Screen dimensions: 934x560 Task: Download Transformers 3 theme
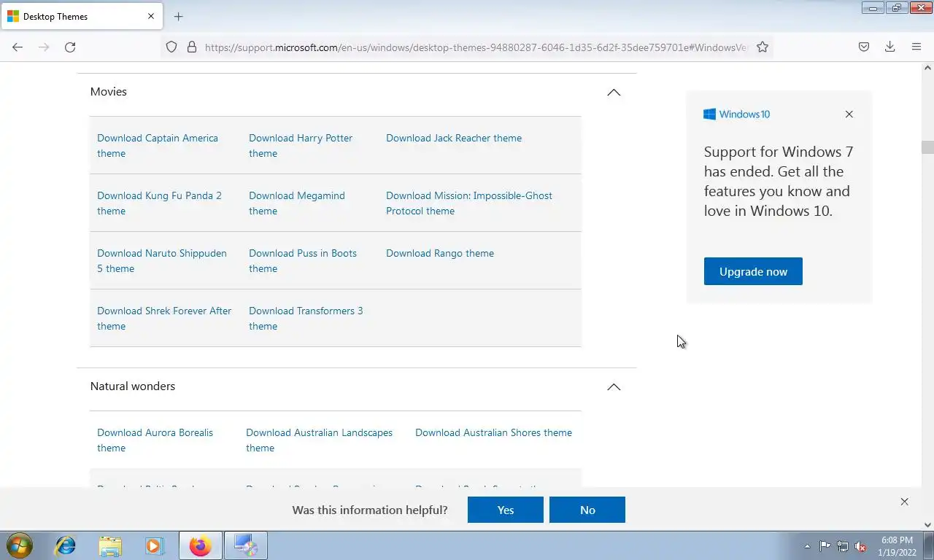[x=306, y=318]
